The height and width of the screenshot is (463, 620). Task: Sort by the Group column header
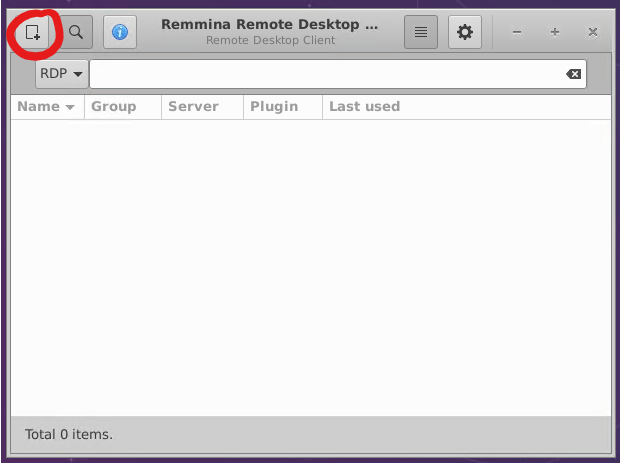[123, 107]
